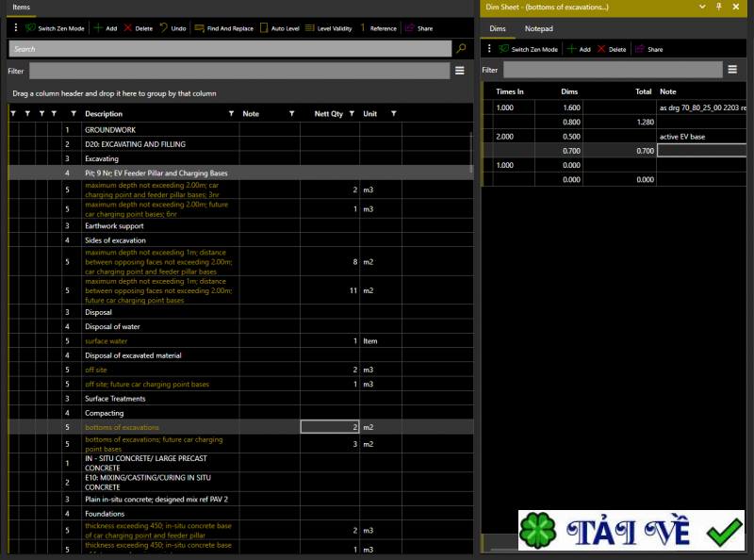Screen dimensions: 754x560
Task: Close the Dim Sheet panel
Action: tap(736, 7)
